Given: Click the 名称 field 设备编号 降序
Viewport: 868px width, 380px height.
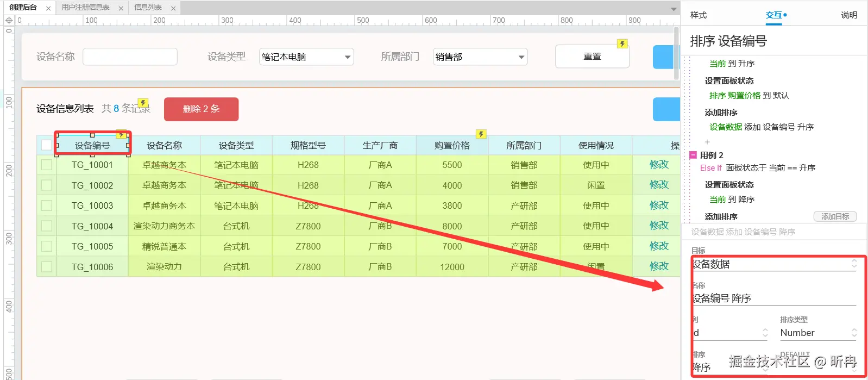Looking at the screenshot, I should pyautogui.click(x=774, y=298).
